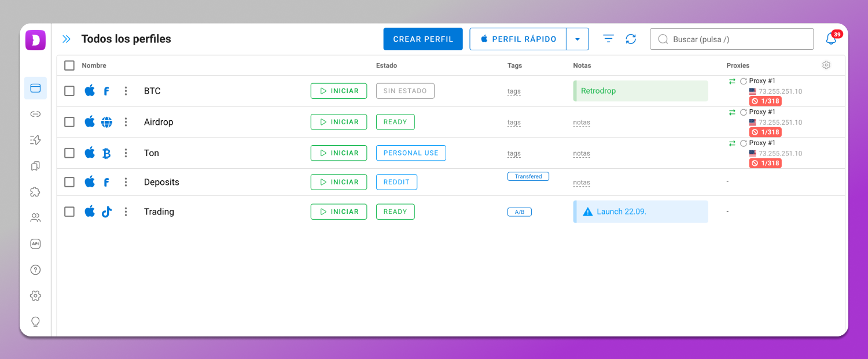Open the extensions puzzle icon in sidebar
Viewport: 868px width, 359px height.
point(35,192)
